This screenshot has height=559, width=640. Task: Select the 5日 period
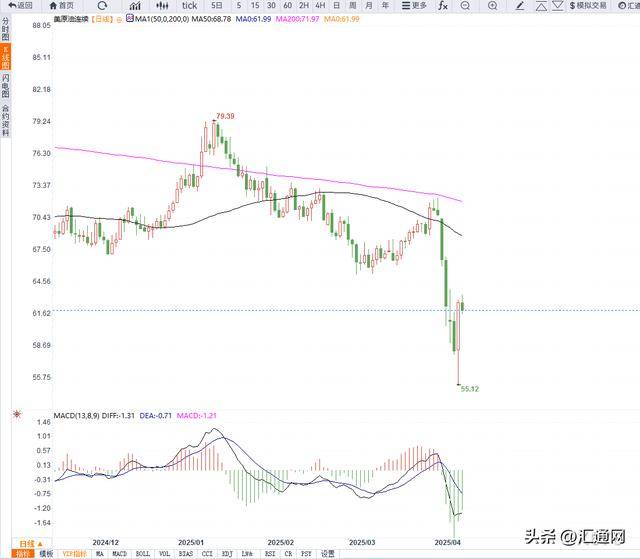[217, 5]
